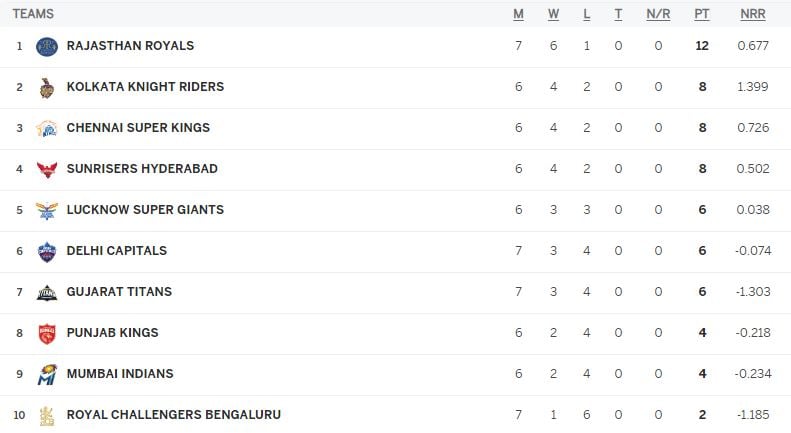The width and height of the screenshot is (791, 433).
Task: Click the N/R column header
Action: point(658,14)
